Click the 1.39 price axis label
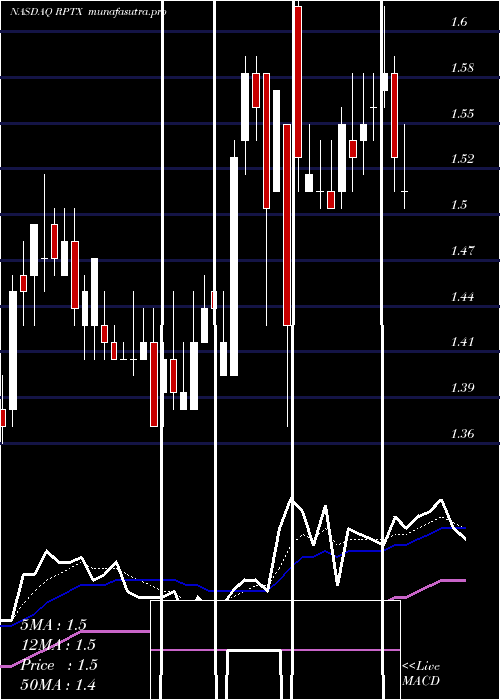Image resolution: width=500 pixels, height=700 pixels. click(462, 388)
